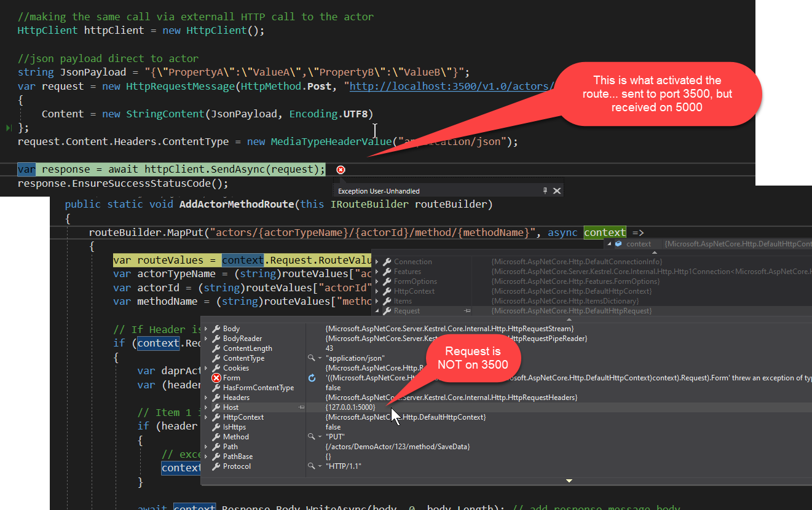Click the globe icon next to the context variable
This screenshot has height=510, width=812.
(x=618, y=243)
